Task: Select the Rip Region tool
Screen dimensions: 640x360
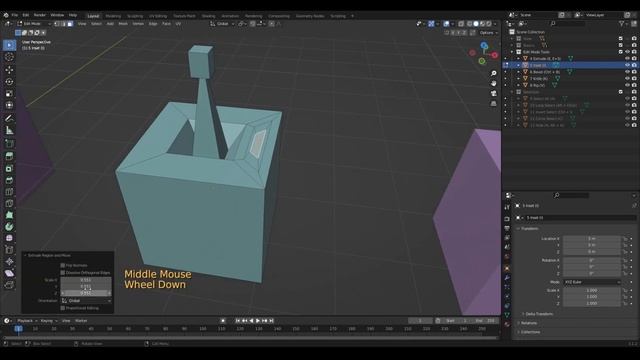Action: click(x=9, y=285)
